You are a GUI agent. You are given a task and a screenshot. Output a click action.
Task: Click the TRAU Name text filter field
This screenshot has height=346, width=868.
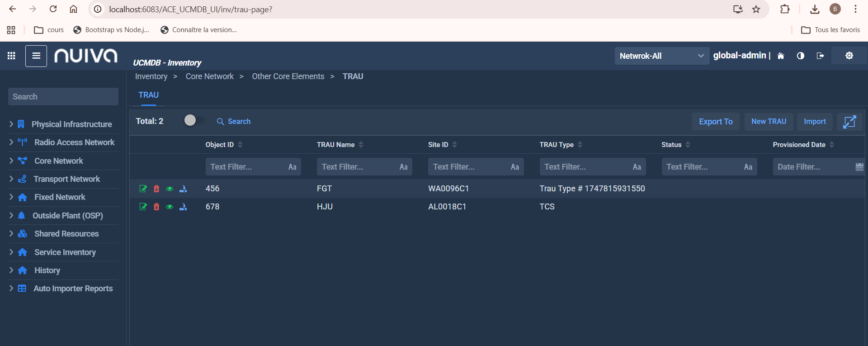357,167
